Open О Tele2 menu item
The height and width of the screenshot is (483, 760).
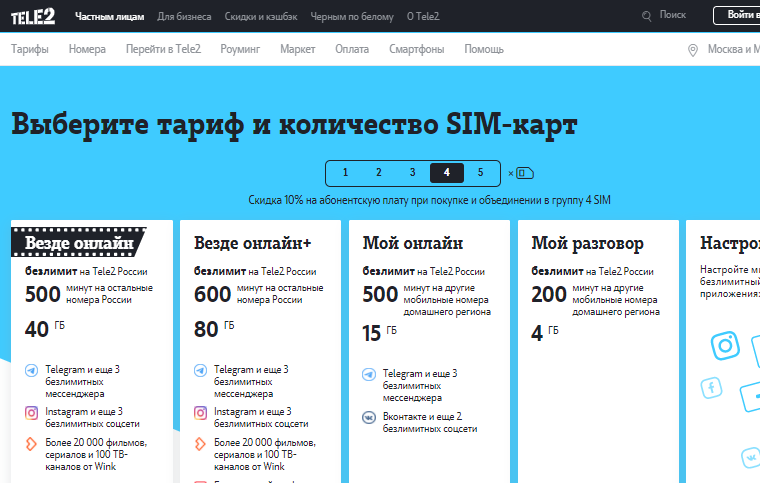point(423,16)
